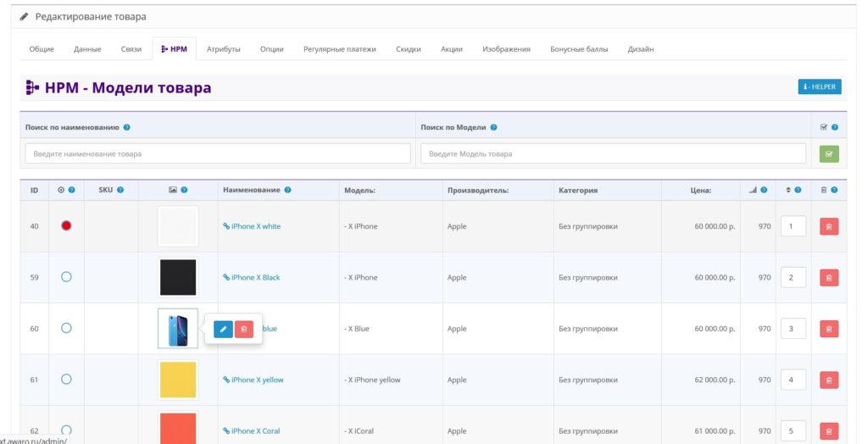Screen dimensions: 868x444
Task: Open the 'iPhone X Black' product link
Action: point(252,277)
